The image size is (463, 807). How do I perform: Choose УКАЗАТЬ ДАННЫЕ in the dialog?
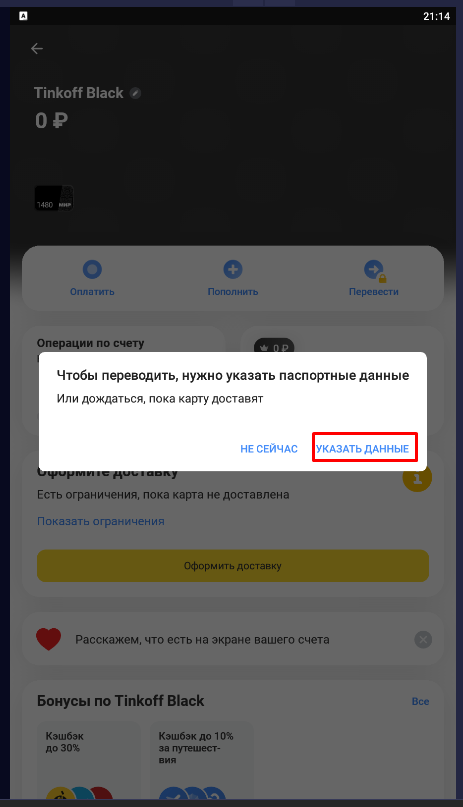pyautogui.click(x=363, y=449)
